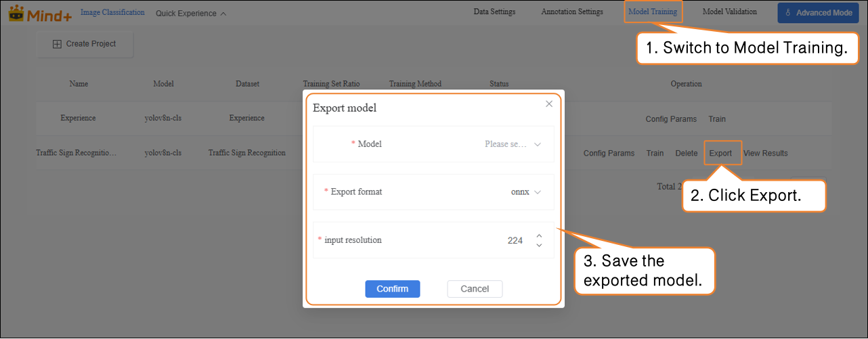Cancel the Export model dialog

[474, 289]
